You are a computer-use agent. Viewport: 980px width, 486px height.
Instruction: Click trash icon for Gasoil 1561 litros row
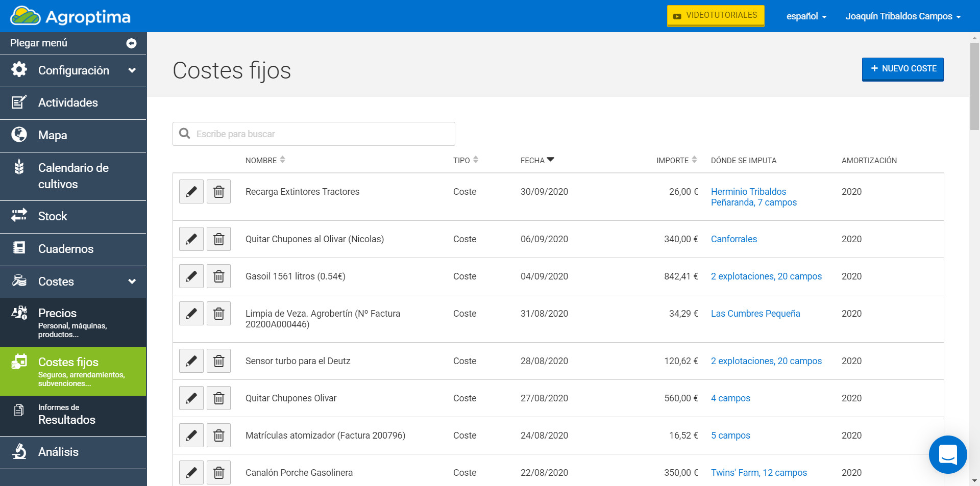(x=218, y=276)
